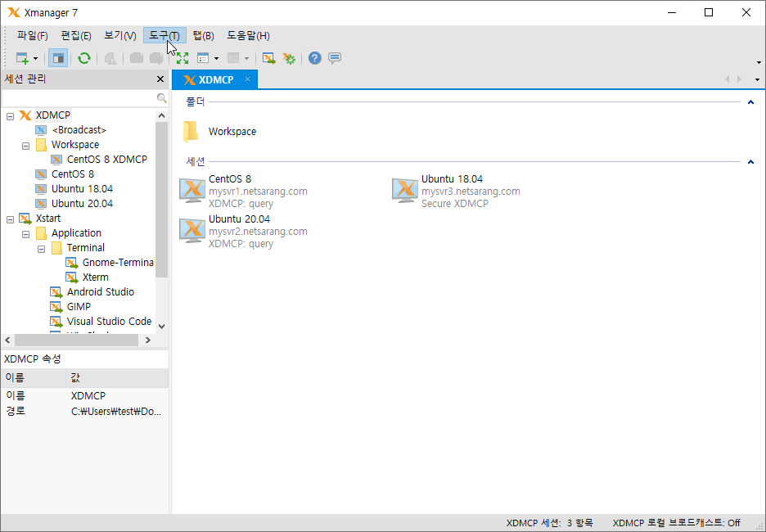Collapse the XDMCP tree node

pos(11,116)
